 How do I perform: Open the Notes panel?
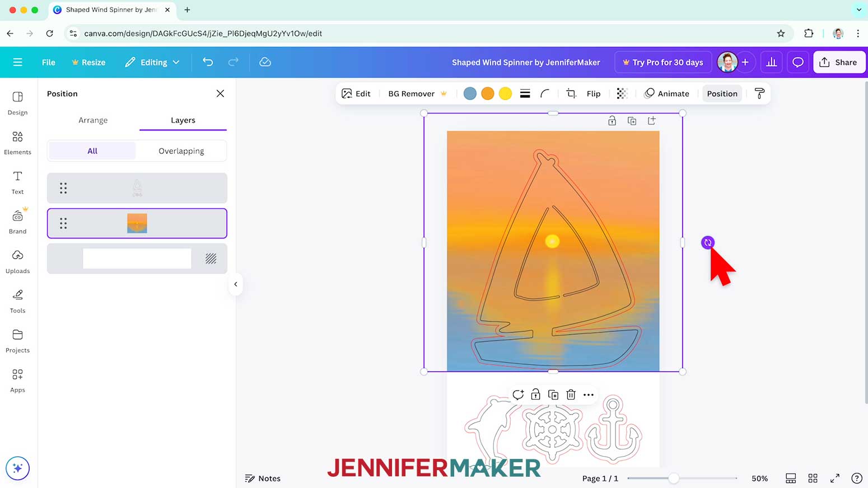click(263, 478)
